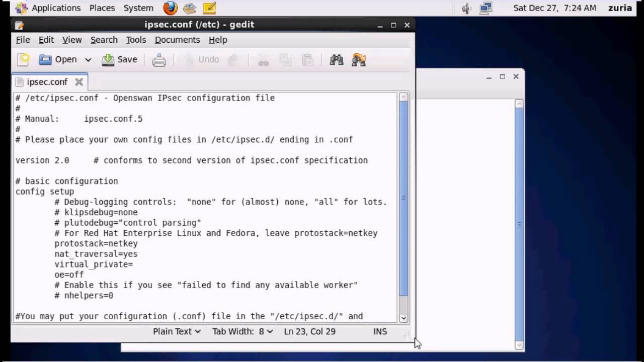Open a file with the Open button
This screenshot has width=644, height=362.
58,60
